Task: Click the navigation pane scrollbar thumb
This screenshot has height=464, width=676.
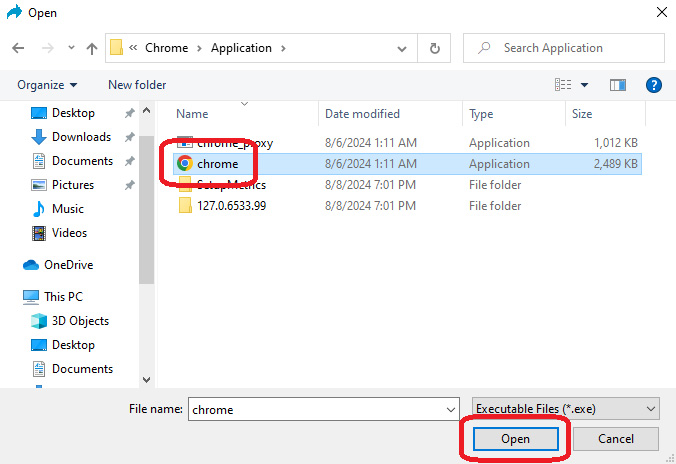Action: point(147,210)
